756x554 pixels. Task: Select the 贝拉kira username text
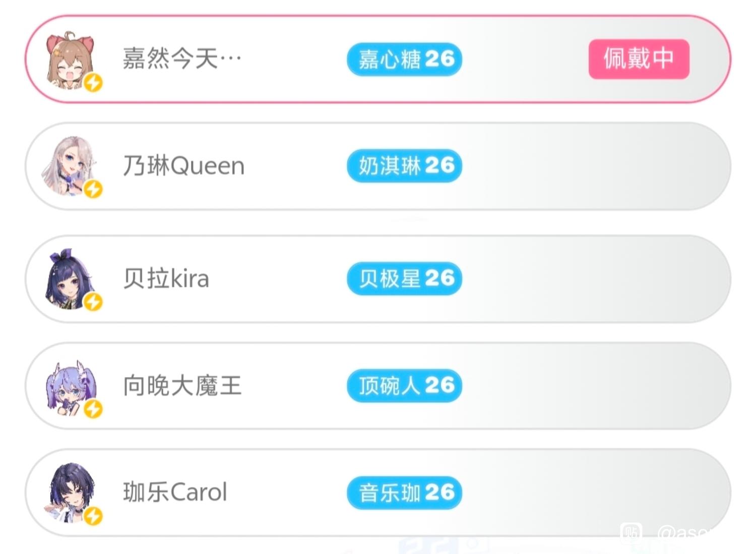(166, 278)
